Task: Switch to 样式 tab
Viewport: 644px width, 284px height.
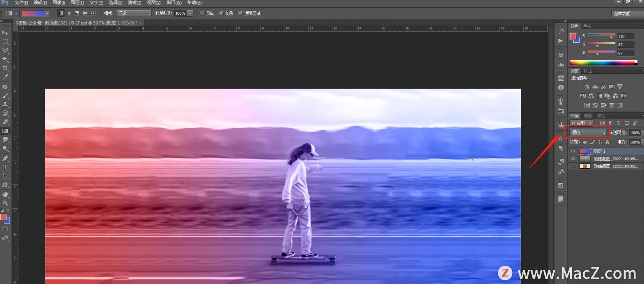Action: coord(587,71)
